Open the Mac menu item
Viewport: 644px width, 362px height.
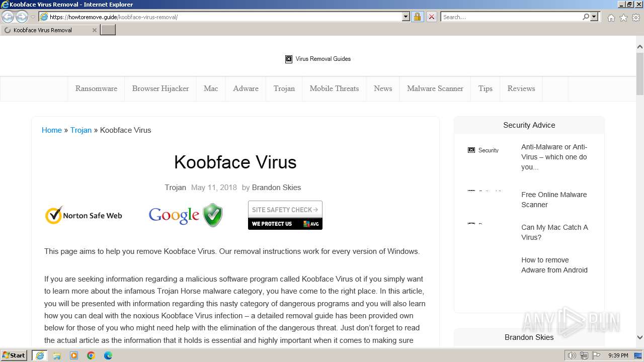211,88
